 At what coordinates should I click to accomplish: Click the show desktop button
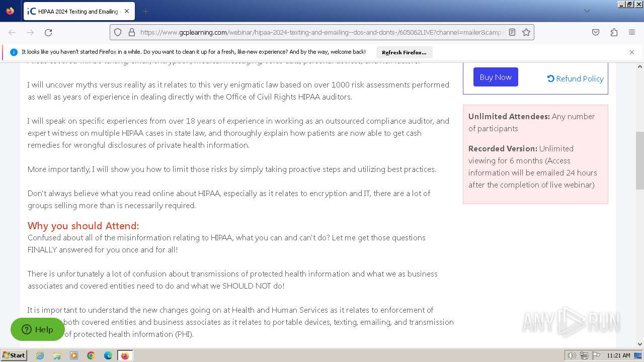[638, 355]
